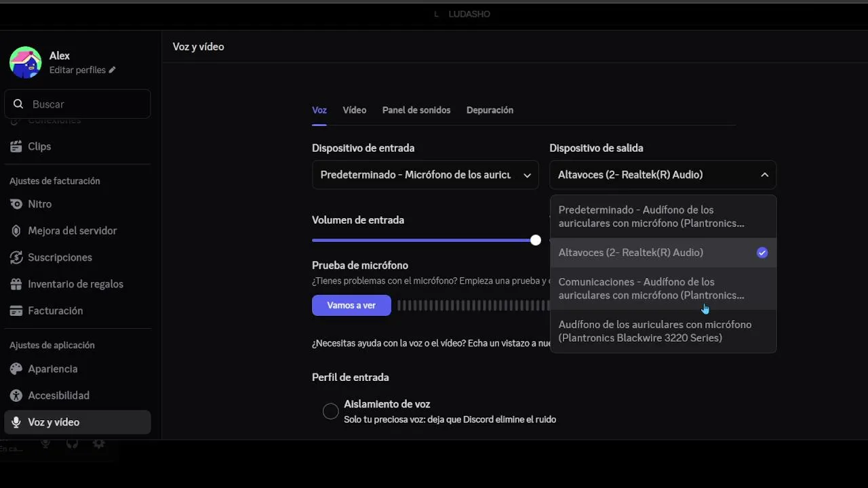Click the Volumen de entrada label
This screenshot has height=488, width=868.
358,220
